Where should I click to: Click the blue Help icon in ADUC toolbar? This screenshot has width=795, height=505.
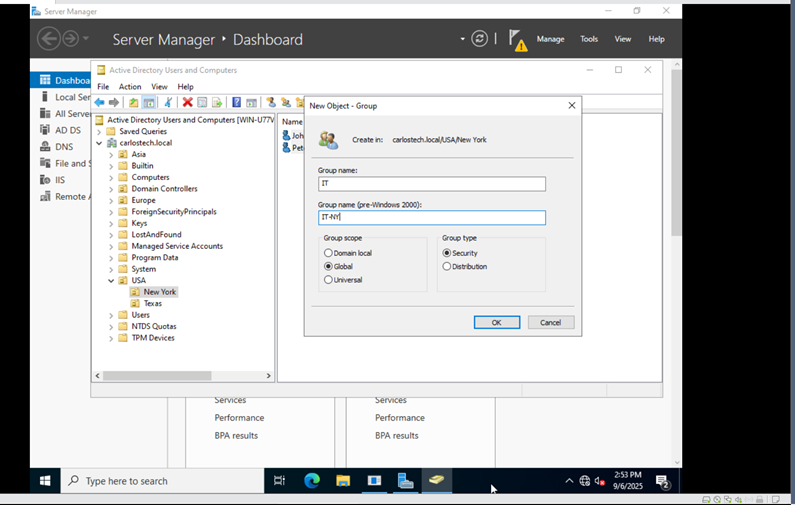tap(236, 102)
